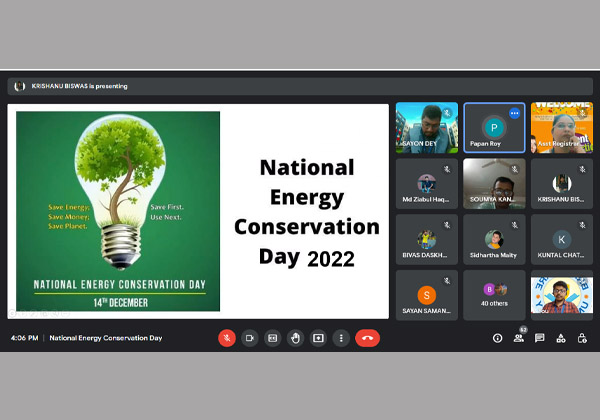Click the orange S avatar of SAYAN SAMAN
This screenshot has height=420, width=600.
(427, 295)
